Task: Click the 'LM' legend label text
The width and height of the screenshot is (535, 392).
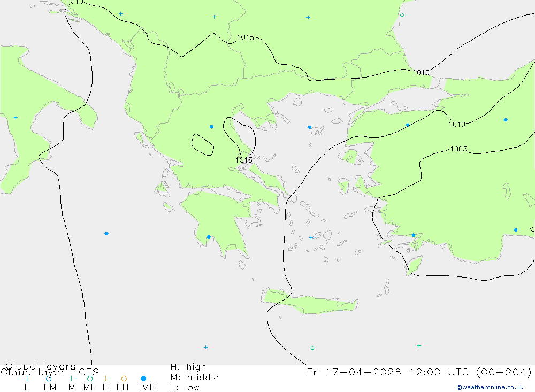Action: [x=50, y=388]
